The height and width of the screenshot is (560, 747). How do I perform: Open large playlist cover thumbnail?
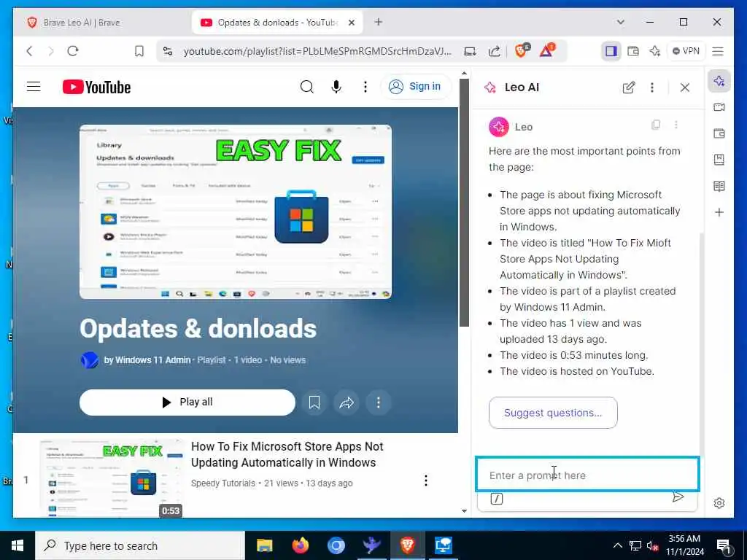(236, 212)
